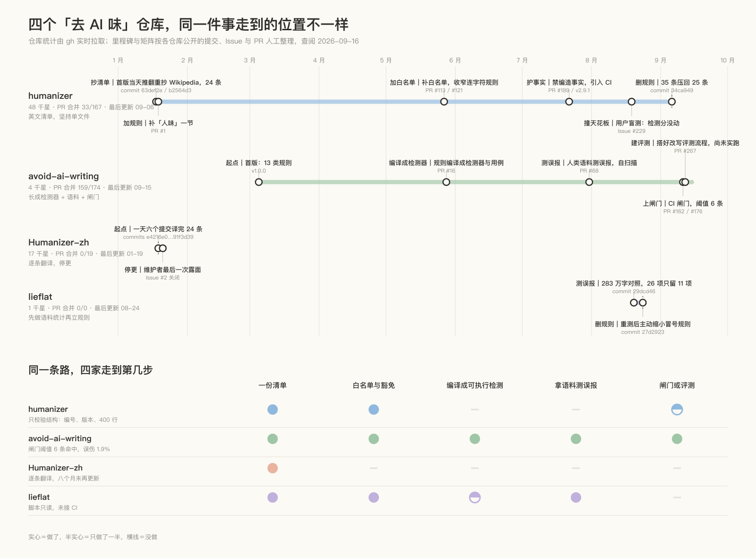Click the description '先做语料统计再立规则'
The width and height of the screenshot is (756, 558).
(59, 318)
